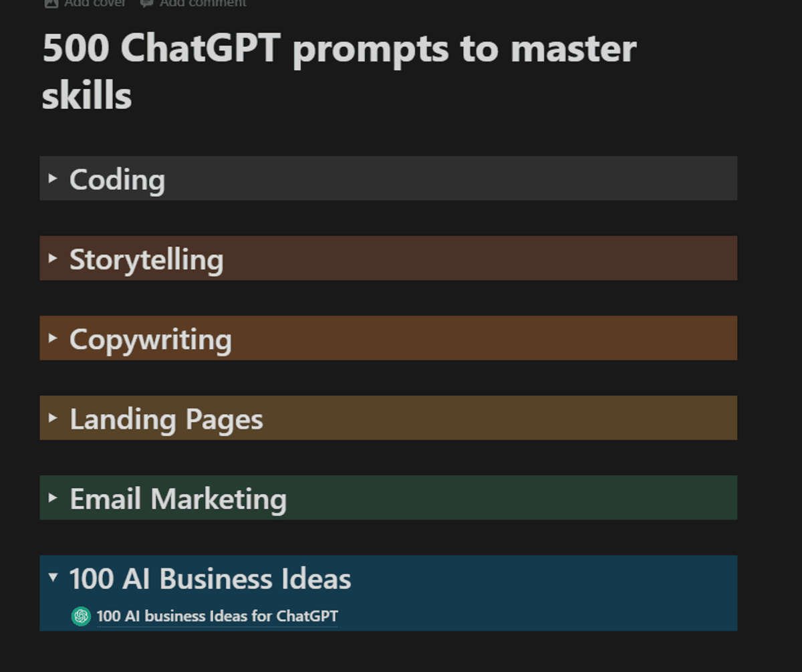Open 100 AI business Ideas for ChatGPT page
The width and height of the screenshot is (802, 672).
217,616
